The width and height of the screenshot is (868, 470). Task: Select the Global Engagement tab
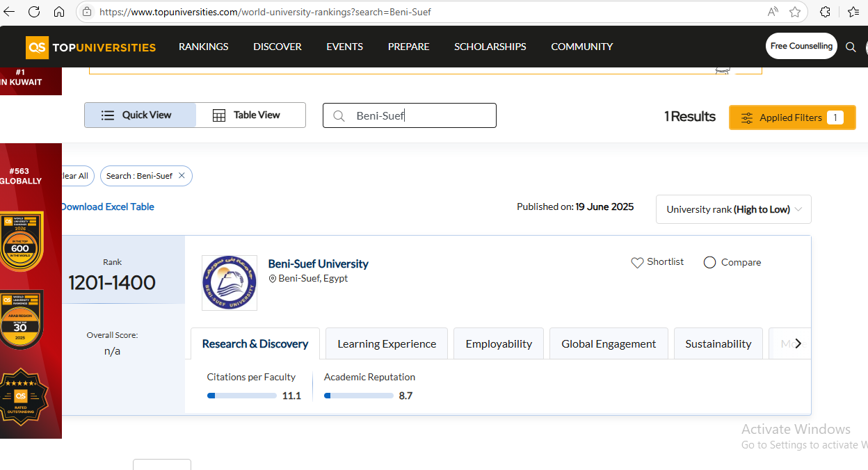coord(609,343)
